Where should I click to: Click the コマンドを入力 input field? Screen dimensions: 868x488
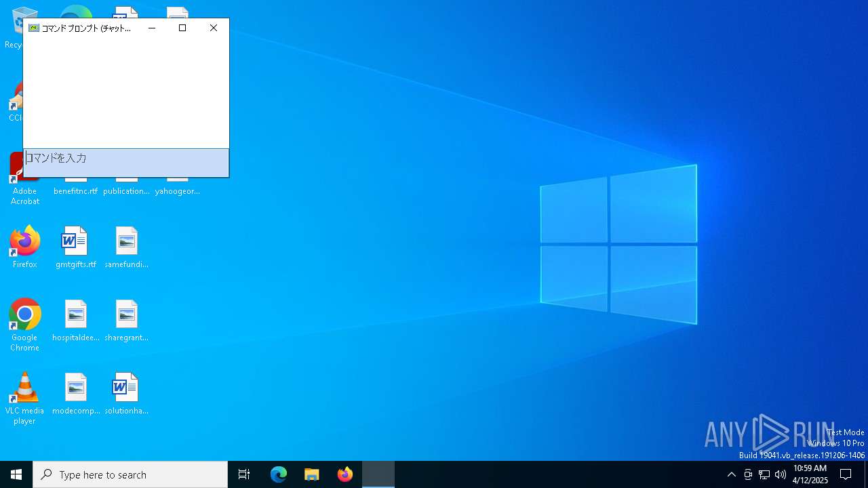click(x=126, y=163)
